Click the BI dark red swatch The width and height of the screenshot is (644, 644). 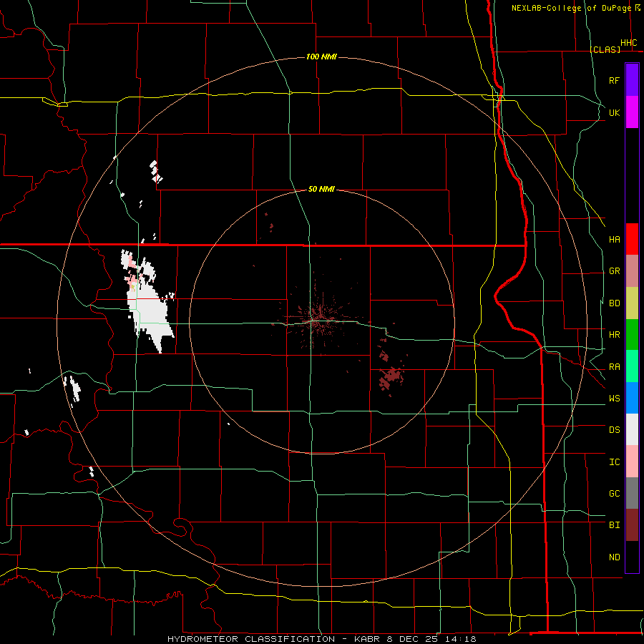632,525
